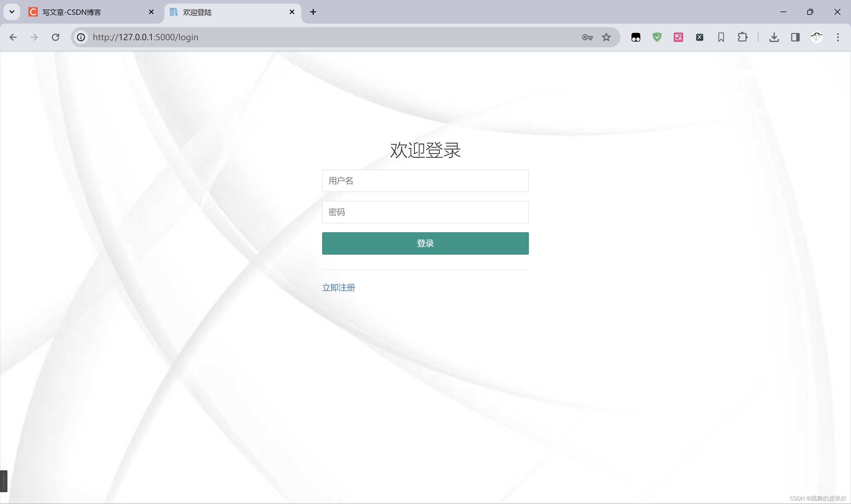Screen dimensions: 851x504
Task: Open the translate extension icon
Action: [x=678, y=37]
